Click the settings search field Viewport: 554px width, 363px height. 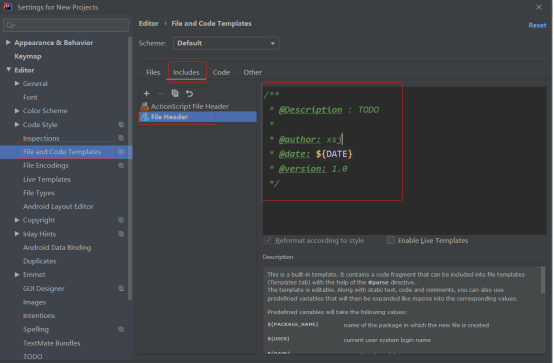click(66, 25)
